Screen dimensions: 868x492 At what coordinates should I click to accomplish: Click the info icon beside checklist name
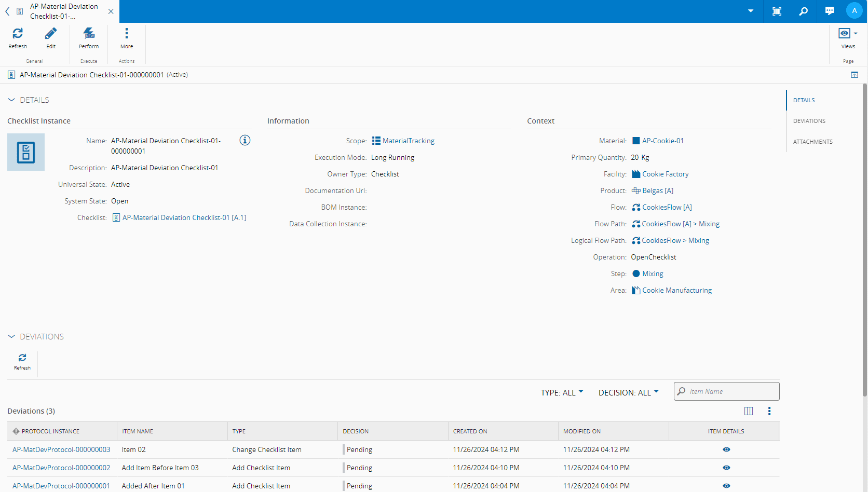(x=245, y=140)
